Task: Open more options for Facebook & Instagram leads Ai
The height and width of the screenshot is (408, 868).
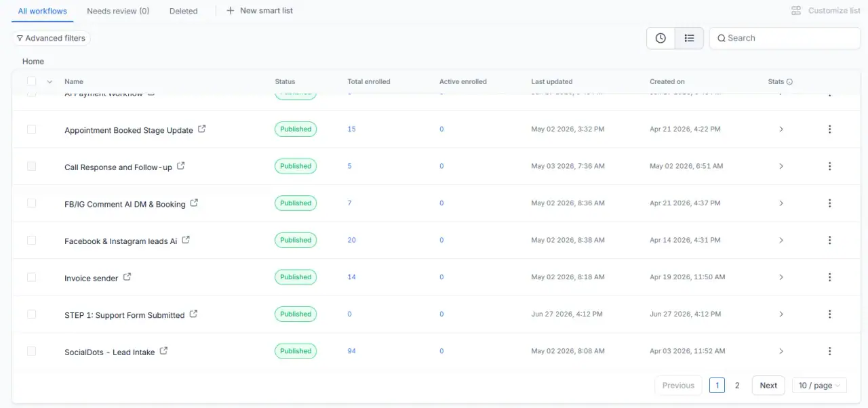Action: coord(829,240)
